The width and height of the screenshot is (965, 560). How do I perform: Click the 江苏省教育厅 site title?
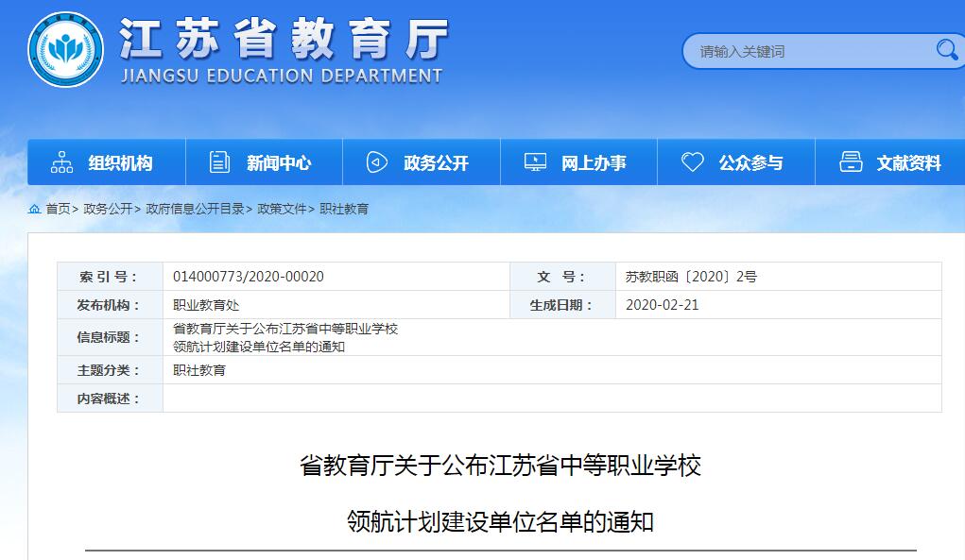click(x=284, y=38)
